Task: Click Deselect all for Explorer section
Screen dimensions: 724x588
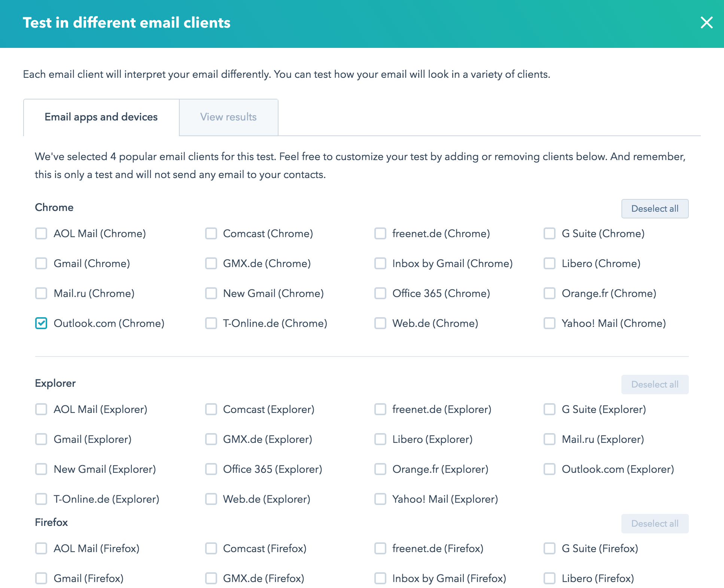Action: click(x=655, y=385)
